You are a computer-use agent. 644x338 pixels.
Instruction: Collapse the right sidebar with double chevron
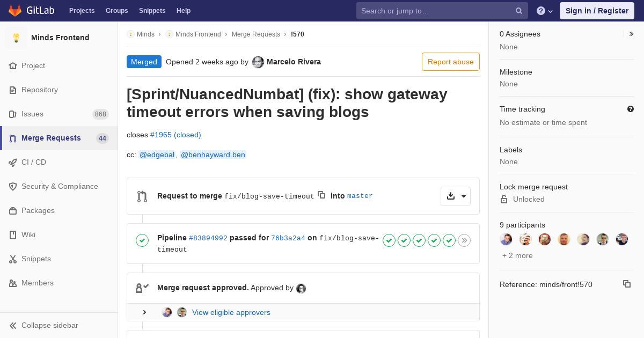click(632, 34)
